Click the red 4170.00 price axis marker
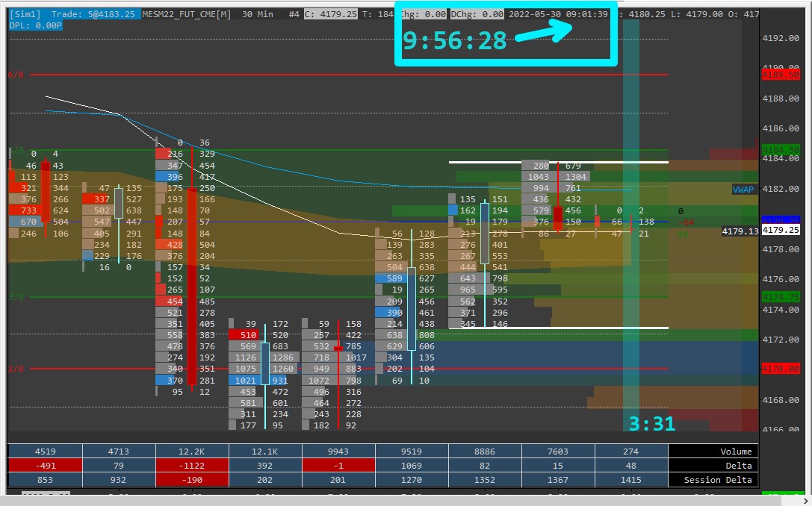 click(x=781, y=369)
